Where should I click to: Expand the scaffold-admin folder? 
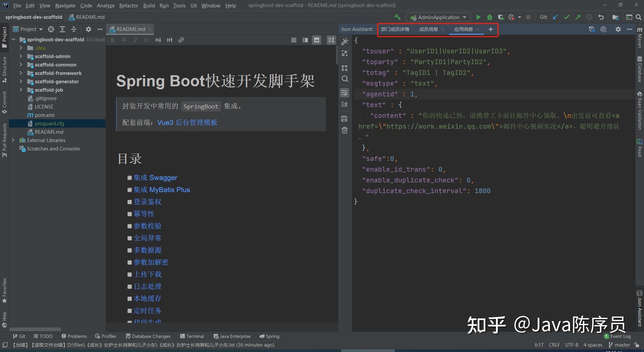click(x=20, y=56)
